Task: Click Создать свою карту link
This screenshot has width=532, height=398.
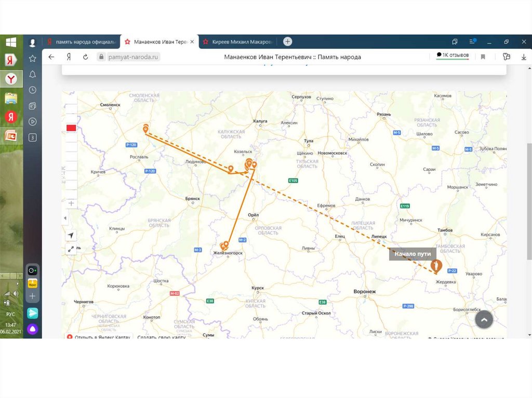Action: click(162, 337)
